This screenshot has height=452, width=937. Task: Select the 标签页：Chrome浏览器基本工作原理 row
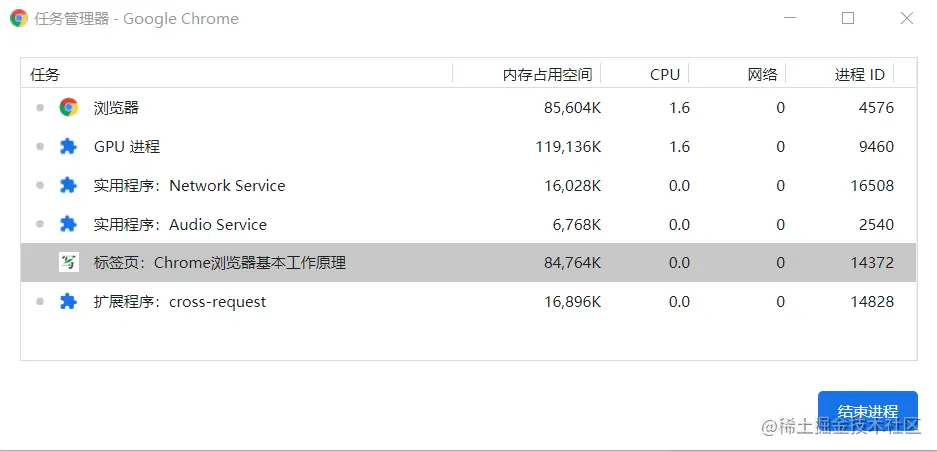tap(468, 262)
